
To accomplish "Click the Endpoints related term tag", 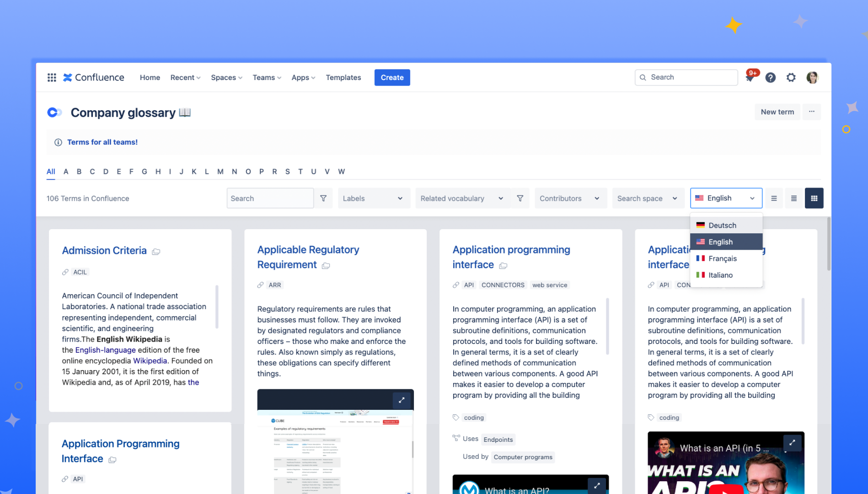I will [x=498, y=440].
